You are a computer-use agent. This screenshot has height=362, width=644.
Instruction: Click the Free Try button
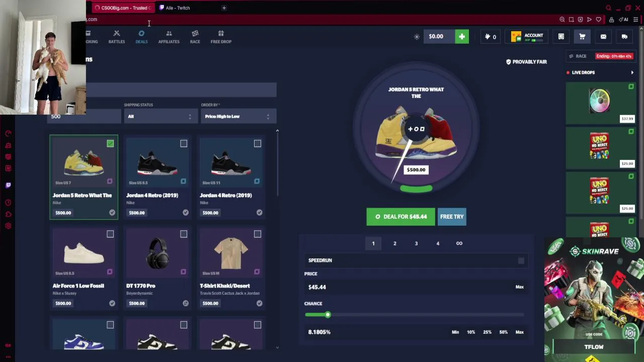coord(452,217)
